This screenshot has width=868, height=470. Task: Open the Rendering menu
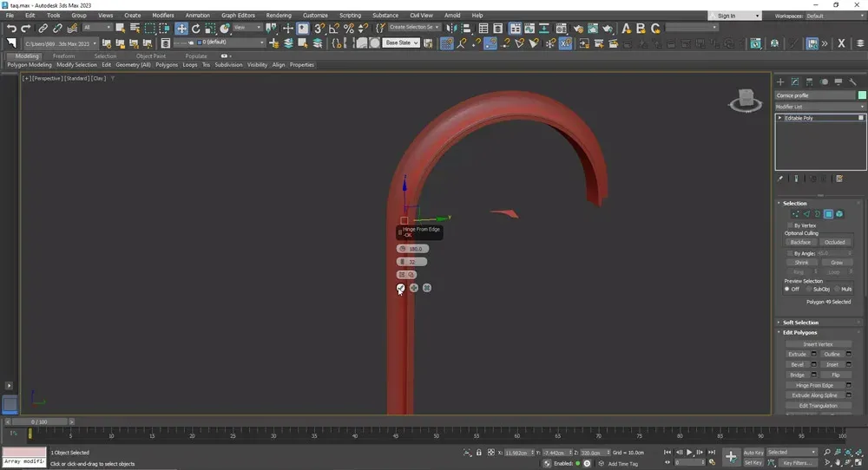pos(279,16)
